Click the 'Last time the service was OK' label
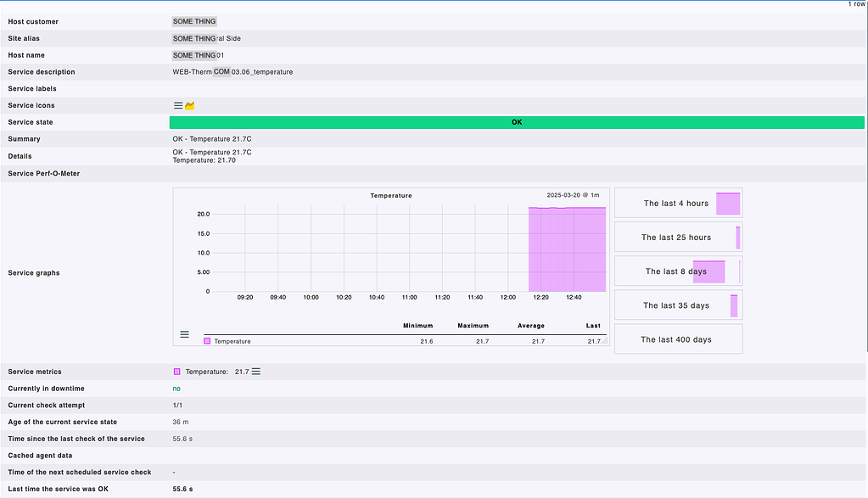This screenshot has width=868, height=498. click(x=59, y=489)
